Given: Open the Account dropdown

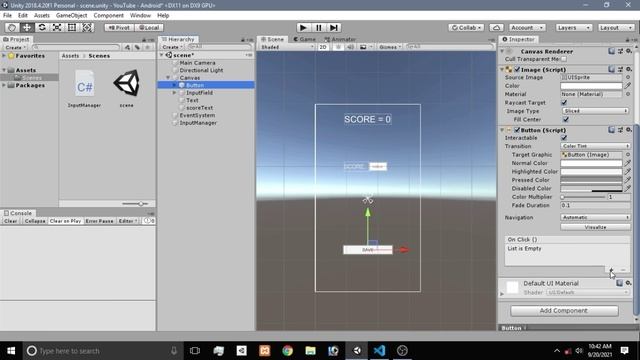Looking at the screenshot, I should (527, 27).
